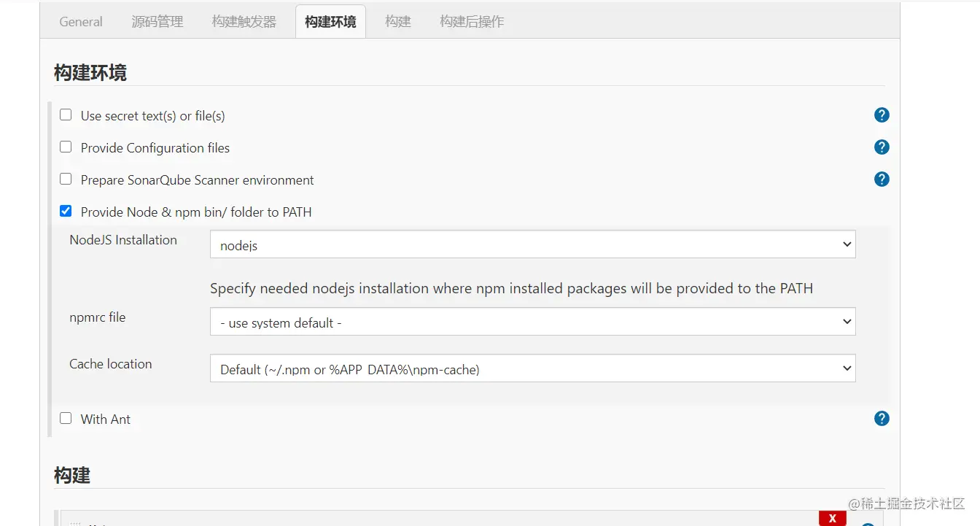This screenshot has height=526, width=980.
Task: Click the Cache location label
Action: (x=111, y=364)
